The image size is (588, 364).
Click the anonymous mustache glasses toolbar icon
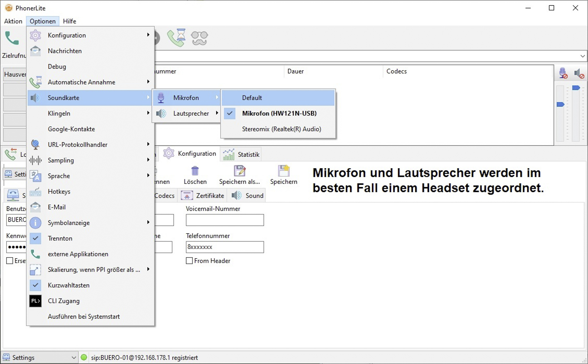pos(199,38)
